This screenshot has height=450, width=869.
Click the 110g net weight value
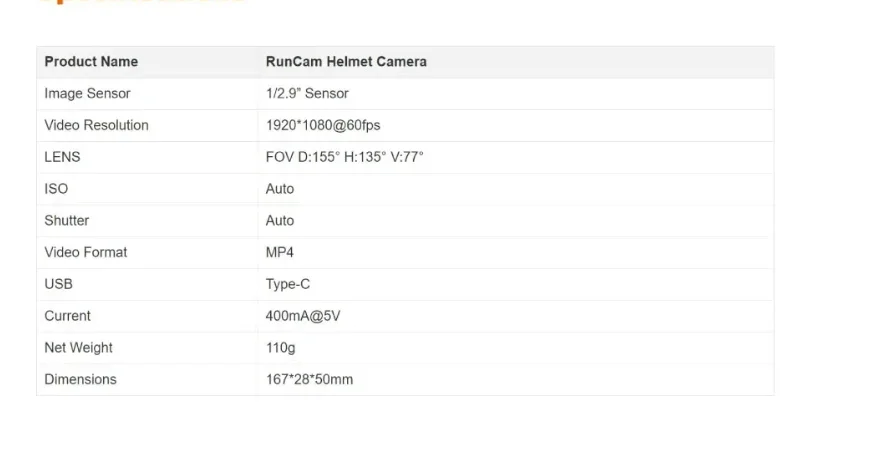(x=281, y=348)
